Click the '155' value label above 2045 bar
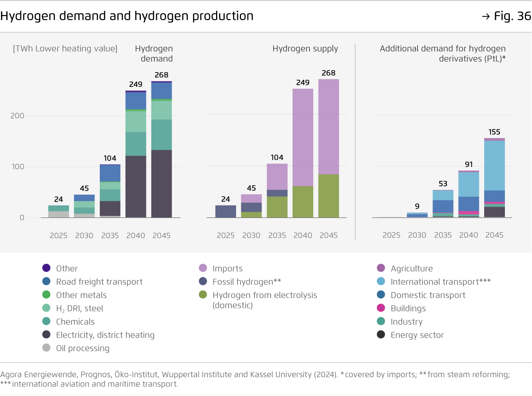Image resolution: width=532 pixels, height=396 pixels. 494,132
